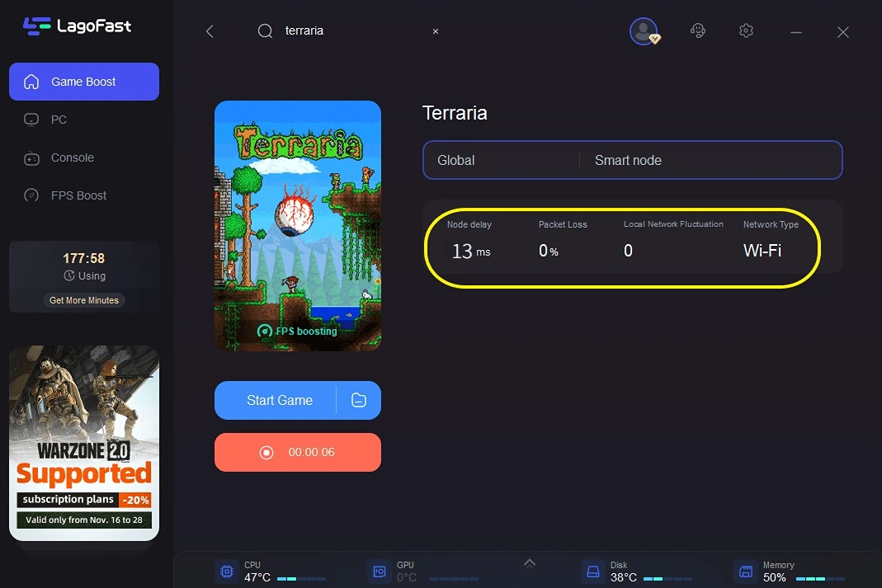Expand the hardware monitor panel chevron

(530, 562)
